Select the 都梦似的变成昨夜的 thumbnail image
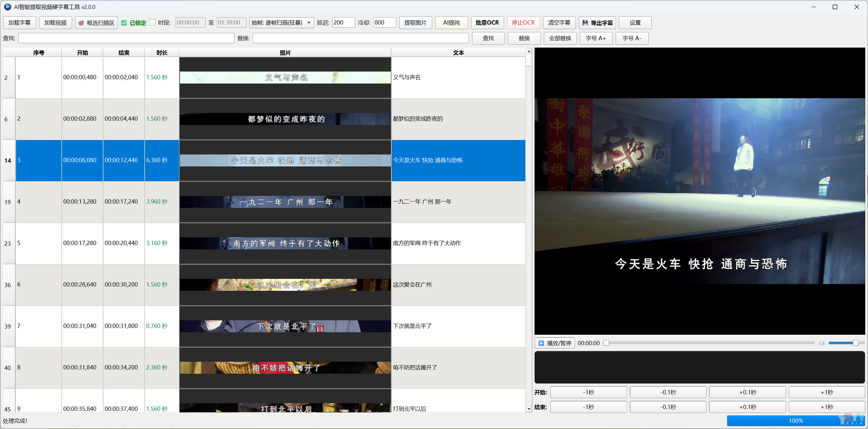 tap(285, 119)
